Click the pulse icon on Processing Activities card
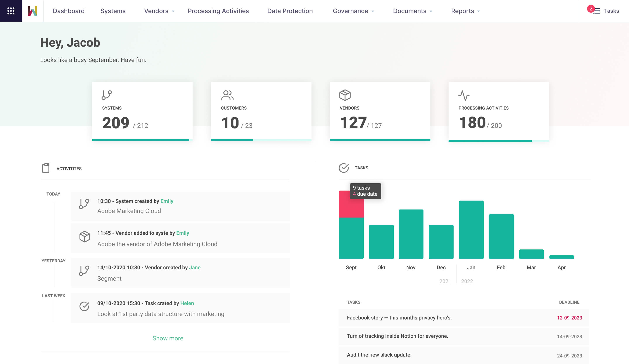This screenshot has height=364, width=629. point(463,95)
